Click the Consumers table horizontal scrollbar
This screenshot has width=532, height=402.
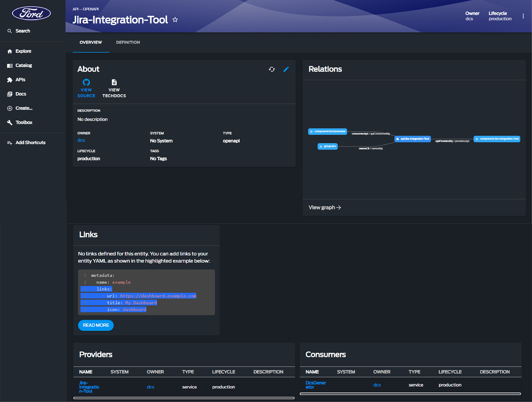click(410, 394)
